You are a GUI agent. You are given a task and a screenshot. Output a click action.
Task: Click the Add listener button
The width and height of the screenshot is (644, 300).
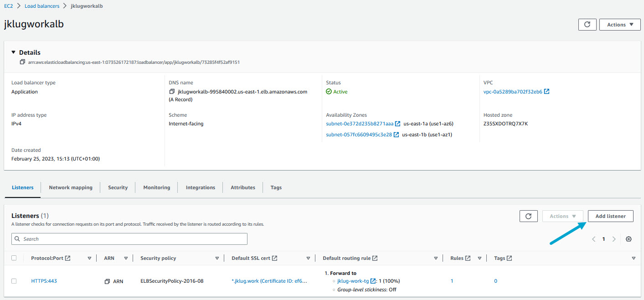point(610,216)
